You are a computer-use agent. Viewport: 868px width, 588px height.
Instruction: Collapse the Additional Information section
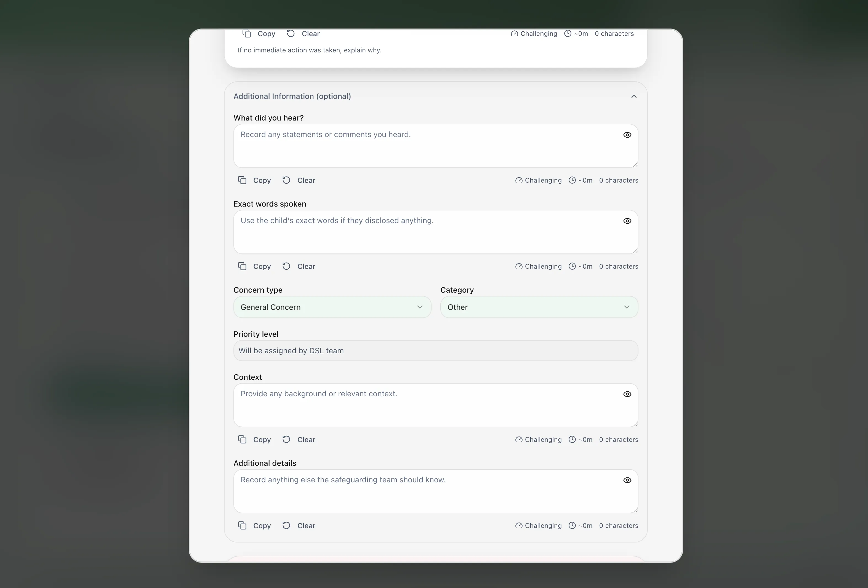pos(634,96)
